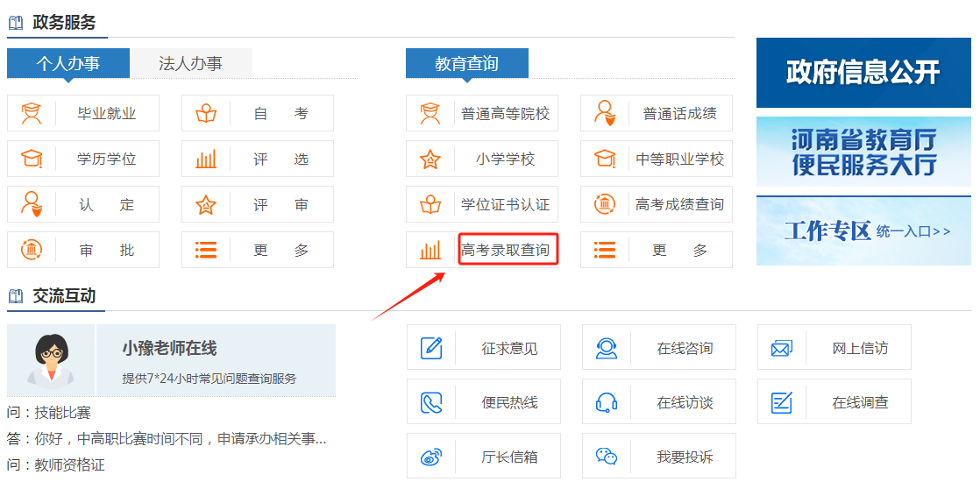The height and width of the screenshot is (489, 980).
Task: Open 河南省教育厅便民服务大厅 banner
Action: click(863, 152)
